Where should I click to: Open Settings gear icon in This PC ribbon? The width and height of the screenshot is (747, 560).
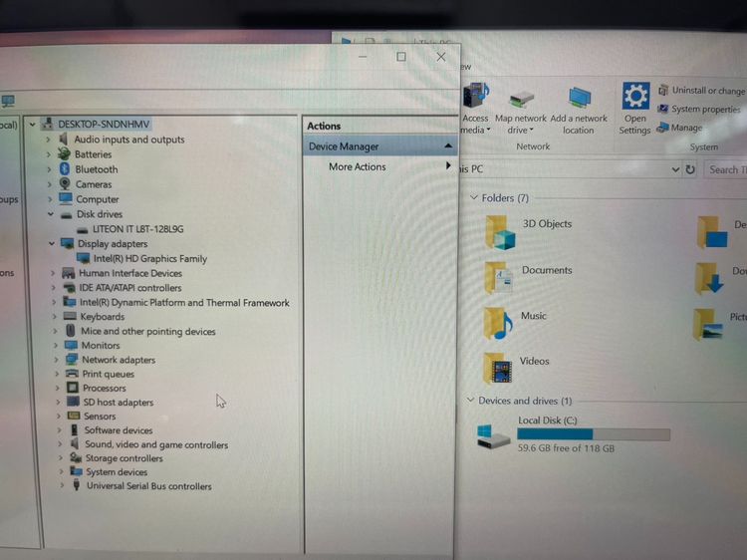pos(635,97)
